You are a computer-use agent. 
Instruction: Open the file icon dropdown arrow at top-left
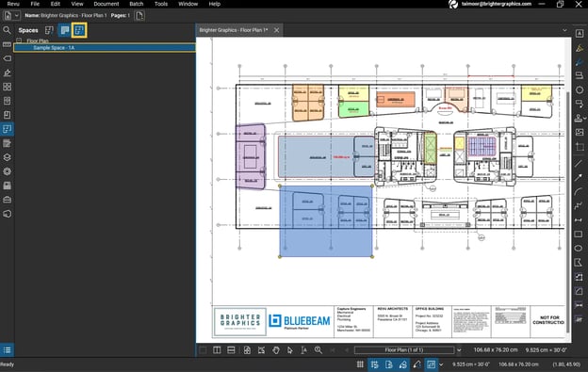coord(17,16)
